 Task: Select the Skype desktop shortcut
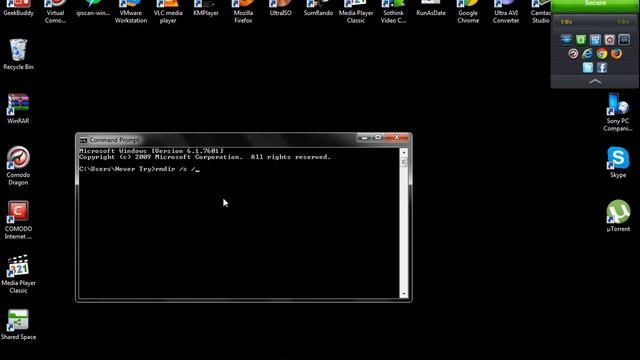coord(618,162)
